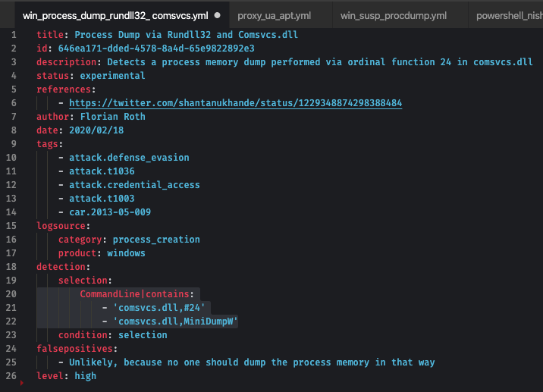Click the 'selection' key on line 19
Viewport: 543px width, 392px height.
tap(83, 280)
